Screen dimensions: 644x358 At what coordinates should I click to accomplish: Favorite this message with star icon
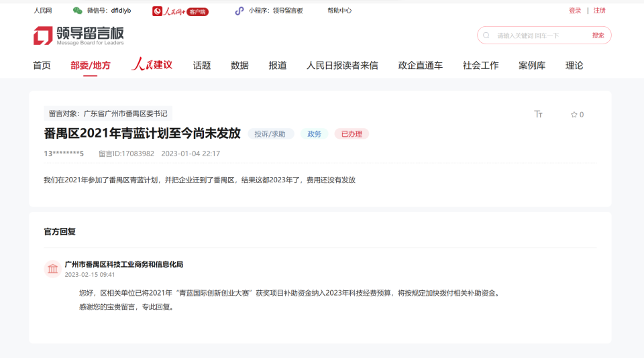point(574,115)
